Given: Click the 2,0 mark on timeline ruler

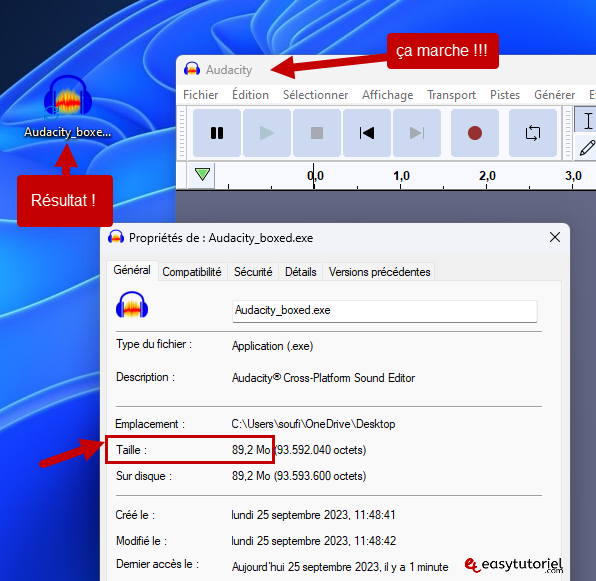Looking at the screenshot, I should pyautogui.click(x=487, y=176).
